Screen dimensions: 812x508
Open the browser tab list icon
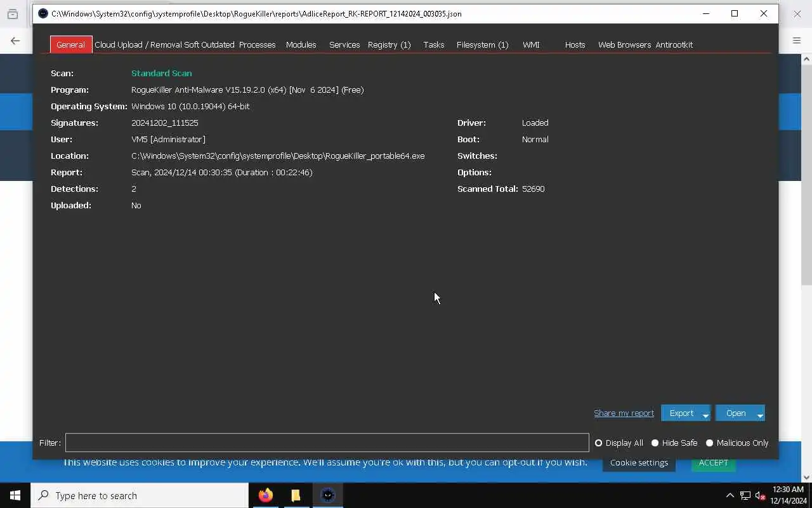point(13,14)
